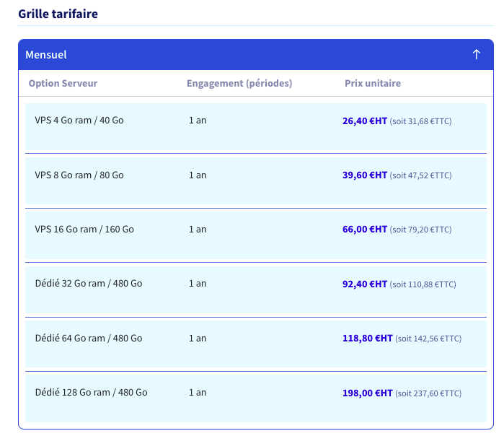This screenshot has height=436, width=504.
Task: Click the 198,00 €HT price
Action: click(368, 393)
